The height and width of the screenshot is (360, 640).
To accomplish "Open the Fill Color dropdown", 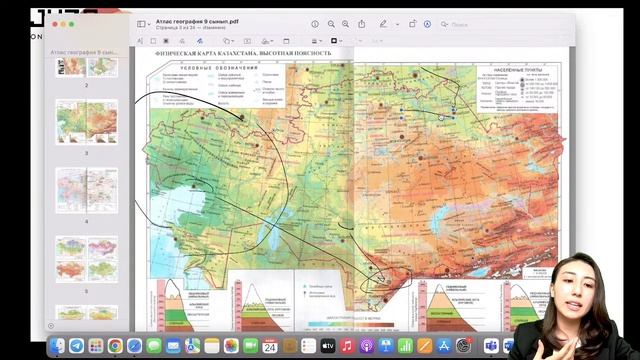I will click(x=358, y=41).
